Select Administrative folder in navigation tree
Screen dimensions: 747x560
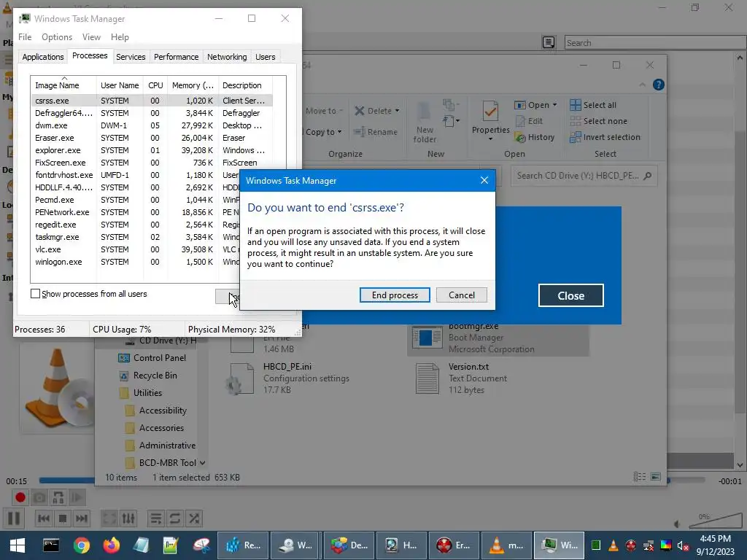[x=161, y=446]
